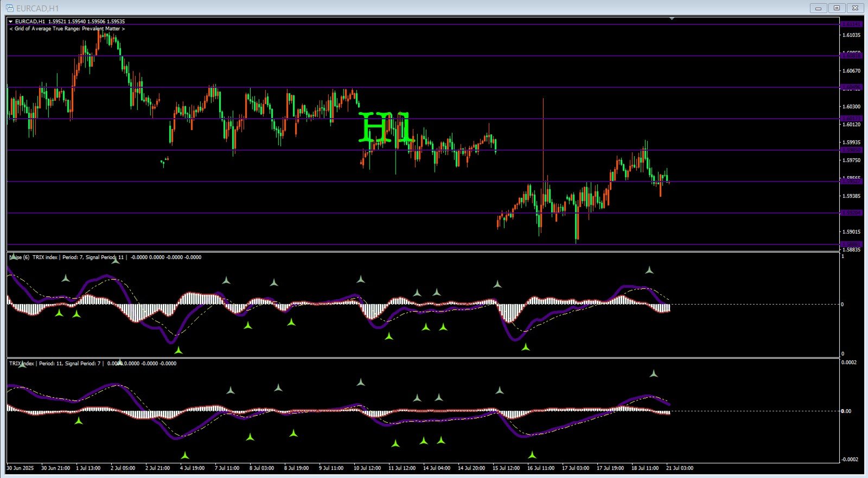
Task: Select the 'Grid of Average True Range: Prevalent Matter' label
Action: click(67, 29)
